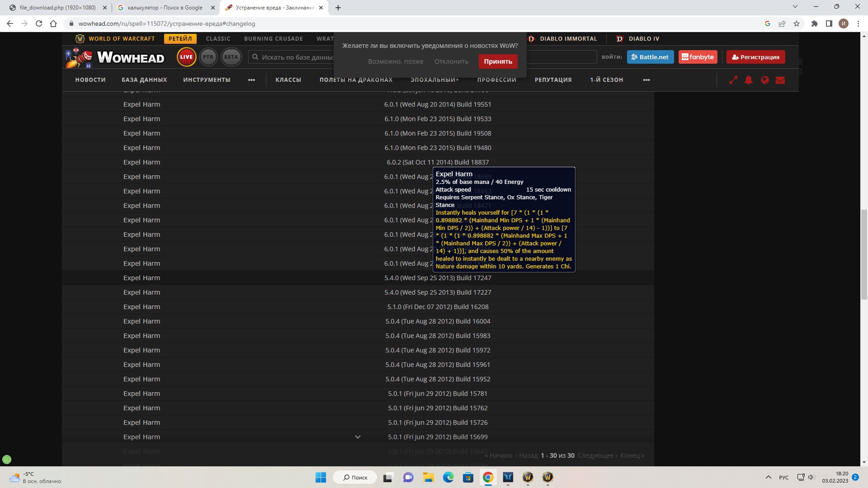Click browser reload page icon
This screenshot has width=868, height=488.
[39, 23]
